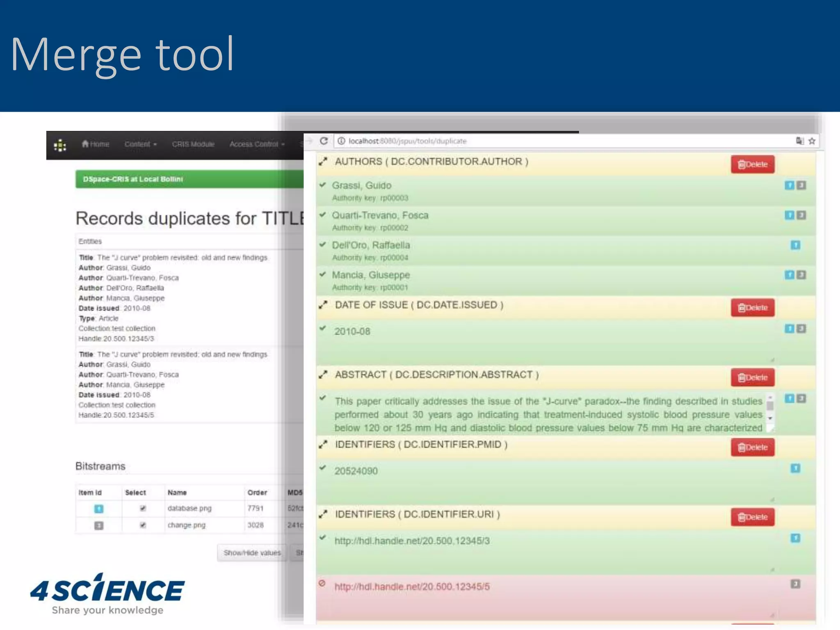840x630 pixels.
Task: Delete the ABSTRACT field
Action: coord(753,377)
